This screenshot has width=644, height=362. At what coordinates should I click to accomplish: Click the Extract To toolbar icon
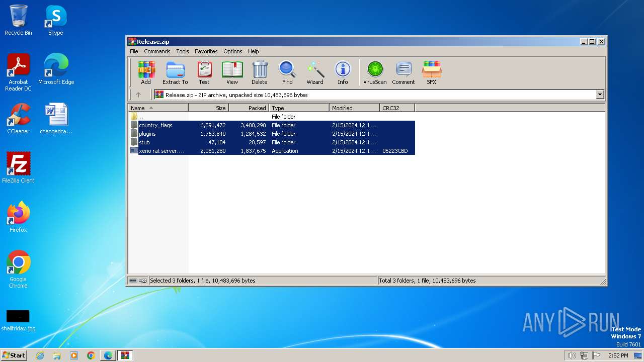tap(175, 73)
